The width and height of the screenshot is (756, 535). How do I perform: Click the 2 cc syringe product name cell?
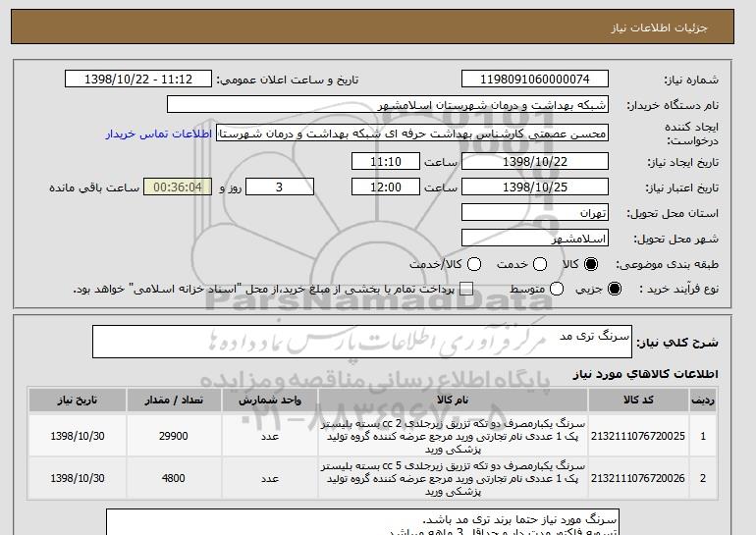coord(453,436)
